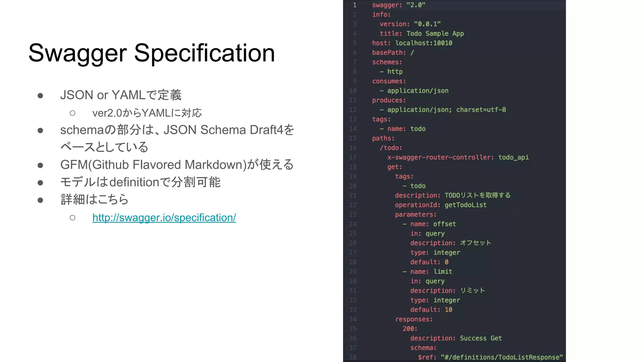This screenshot has width=644, height=362.
Task: Click code line 'host: localhost:10010'
Action: (x=412, y=43)
